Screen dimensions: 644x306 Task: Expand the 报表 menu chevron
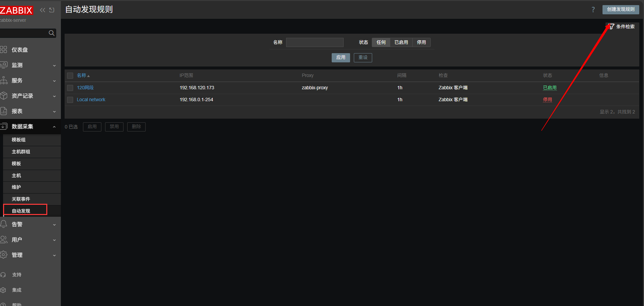tap(54, 111)
